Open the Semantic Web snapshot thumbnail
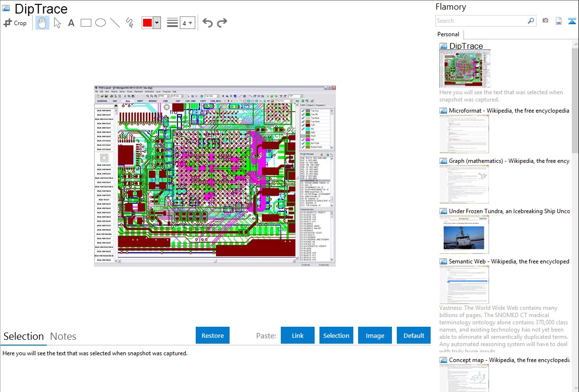Viewport: 579px width, 392px height. click(x=464, y=285)
